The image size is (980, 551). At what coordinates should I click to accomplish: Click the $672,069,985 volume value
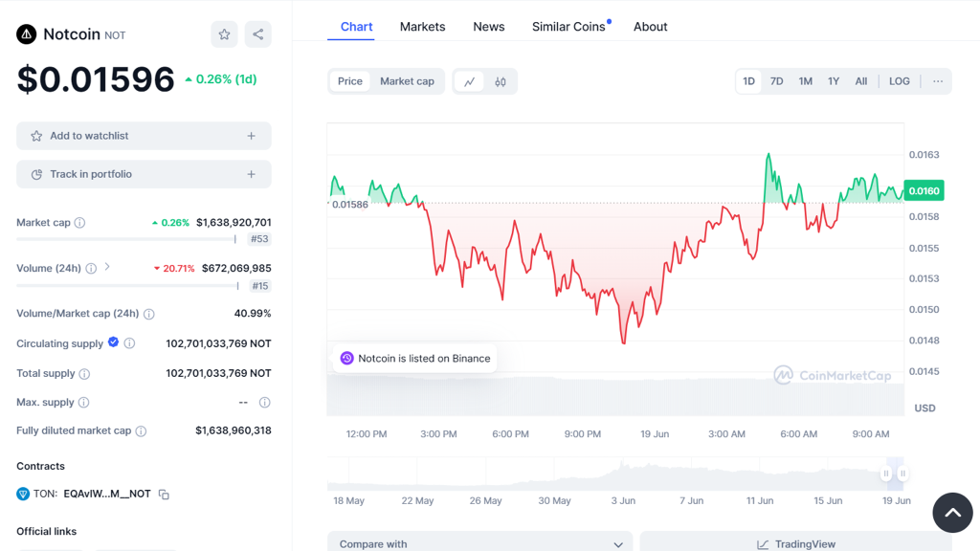pyautogui.click(x=236, y=268)
